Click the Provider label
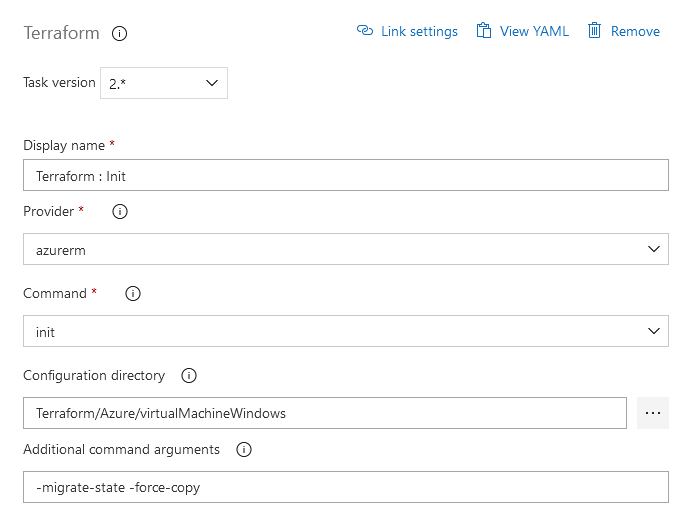Image resolution: width=693 pixels, height=518 pixels. (49, 211)
